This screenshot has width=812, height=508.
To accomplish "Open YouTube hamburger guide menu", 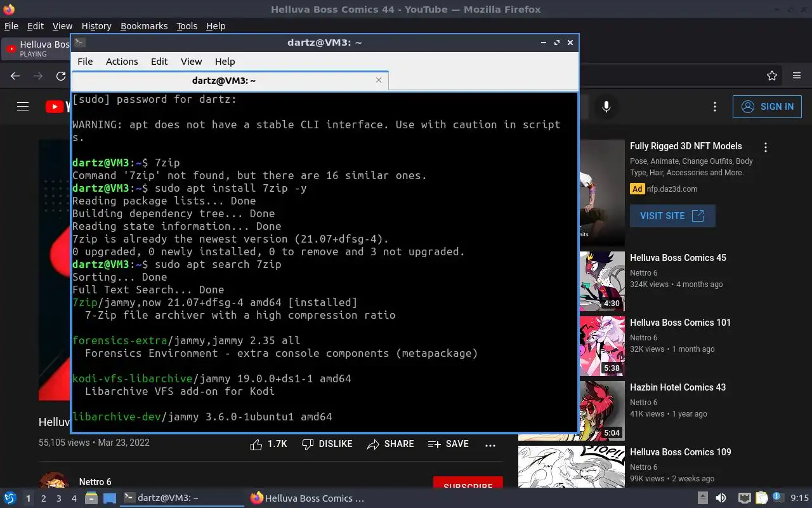I will click(23, 107).
